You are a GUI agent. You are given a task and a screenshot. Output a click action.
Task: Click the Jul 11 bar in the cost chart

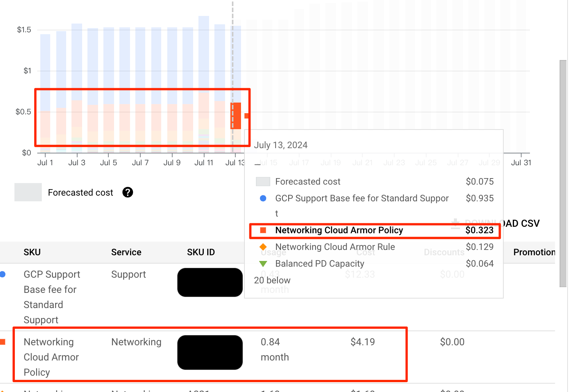pos(204,84)
